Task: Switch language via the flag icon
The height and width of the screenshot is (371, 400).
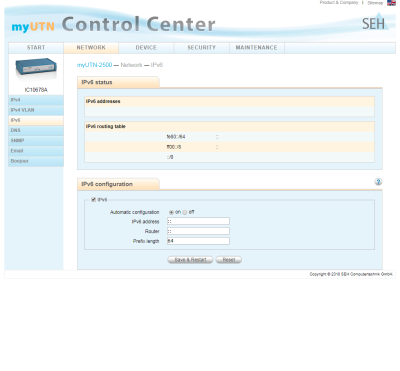Action: (x=391, y=3)
